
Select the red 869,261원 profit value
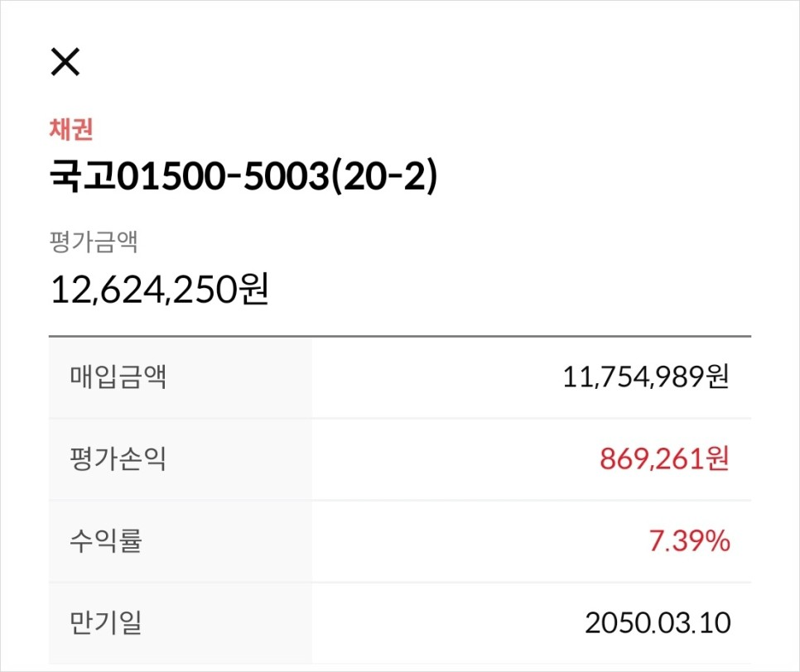tap(664, 458)
